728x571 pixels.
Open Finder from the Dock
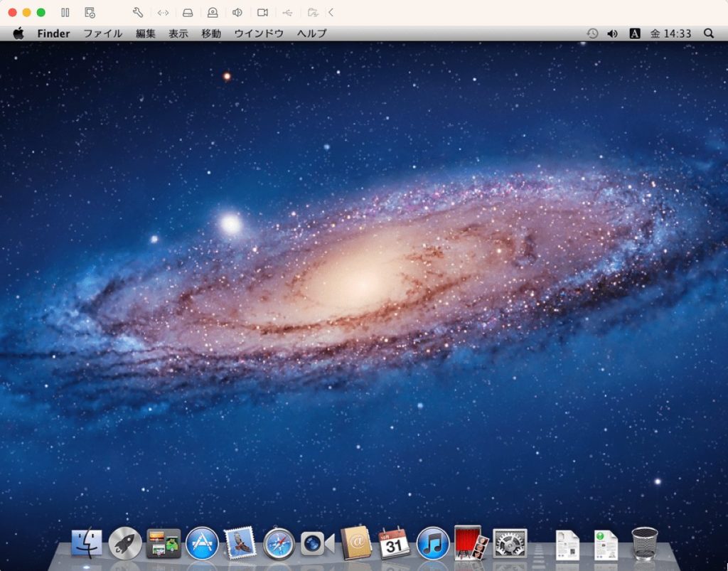[87, 543]
